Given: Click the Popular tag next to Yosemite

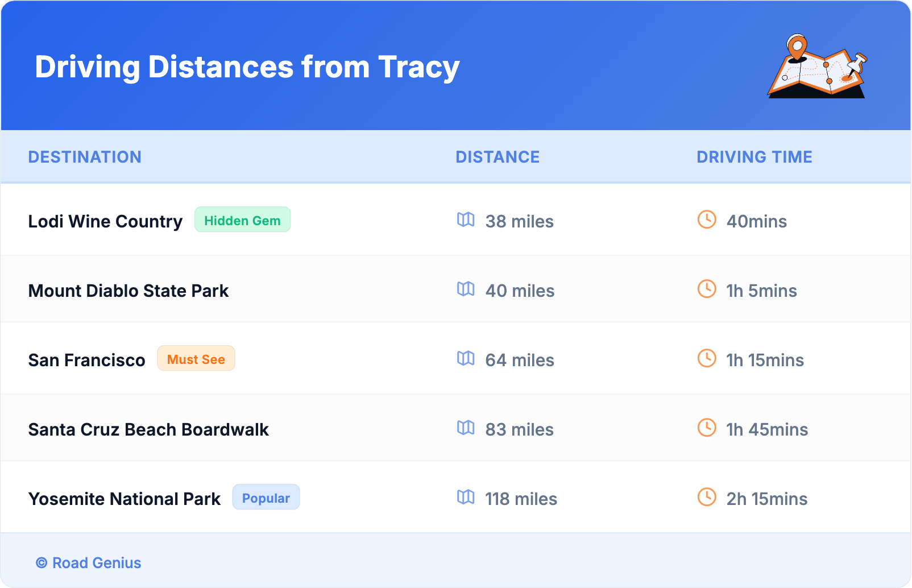Looking at the screenshot, I should click(266, 498).
